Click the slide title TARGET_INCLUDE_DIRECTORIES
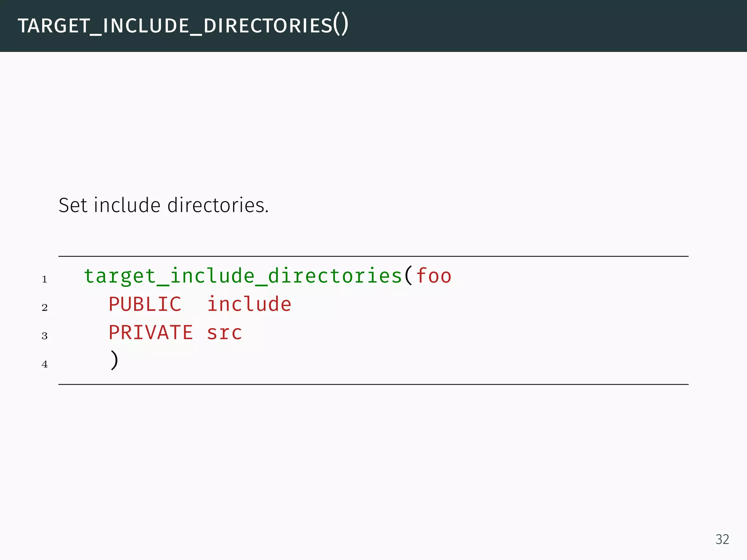The height and width of the screenshot is (560, 747). (175, 26)
